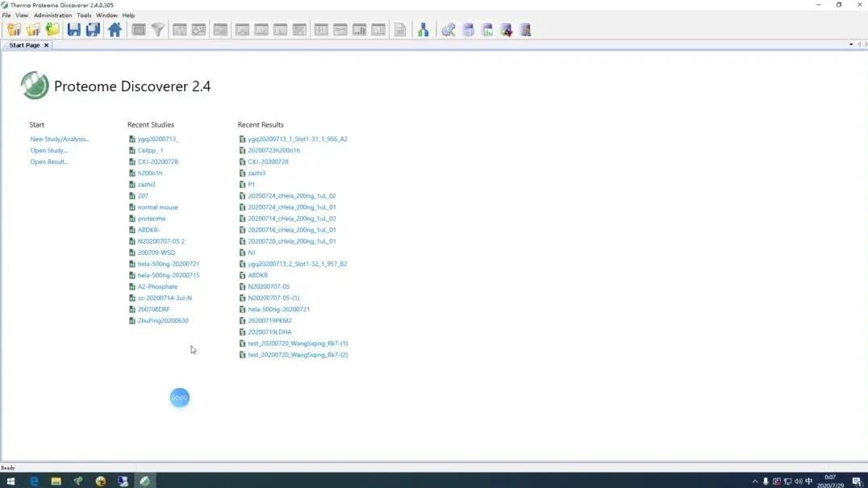The image size is (868, 488).
Task: Open Windows Start menu
Action: pos(10,482)
